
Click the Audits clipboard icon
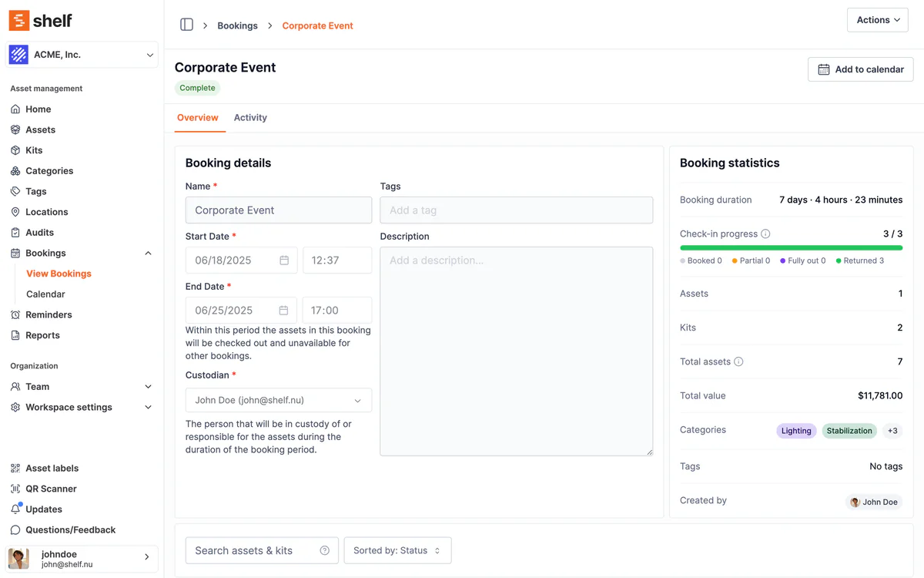point(15,233)
